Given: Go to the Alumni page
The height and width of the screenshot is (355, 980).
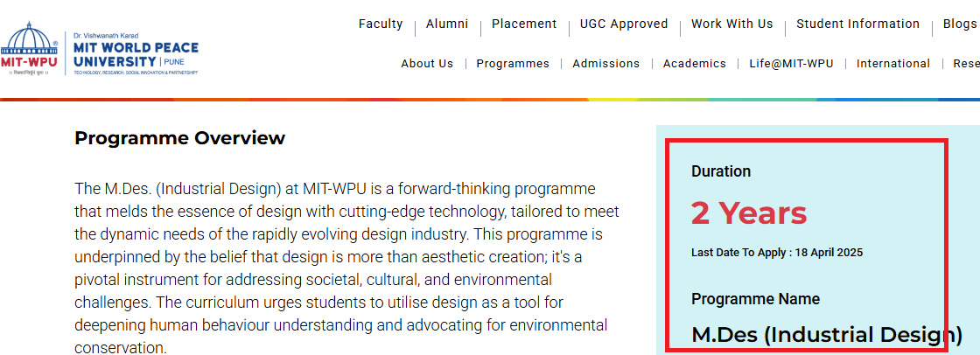Looking at the screenshot, I should pos(447,24).
